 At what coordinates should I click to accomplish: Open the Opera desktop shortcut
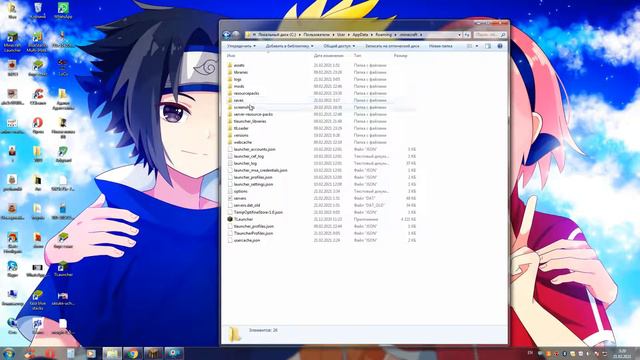(x=38, y=126)
